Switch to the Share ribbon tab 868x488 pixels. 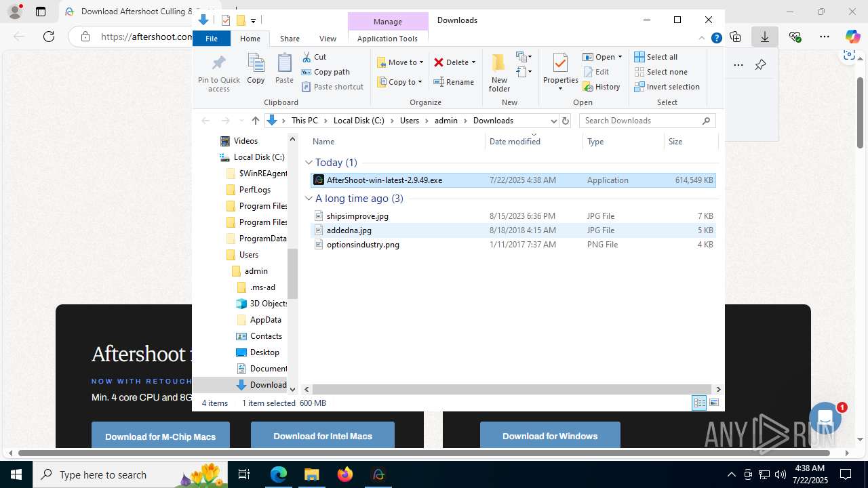pos(290,39)
